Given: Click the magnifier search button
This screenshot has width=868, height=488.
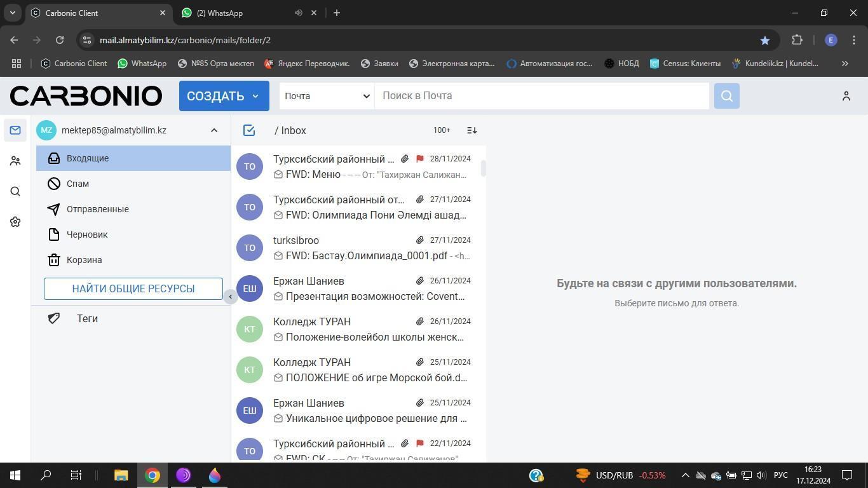Looking at the screenshot, I should click(726, 96).
